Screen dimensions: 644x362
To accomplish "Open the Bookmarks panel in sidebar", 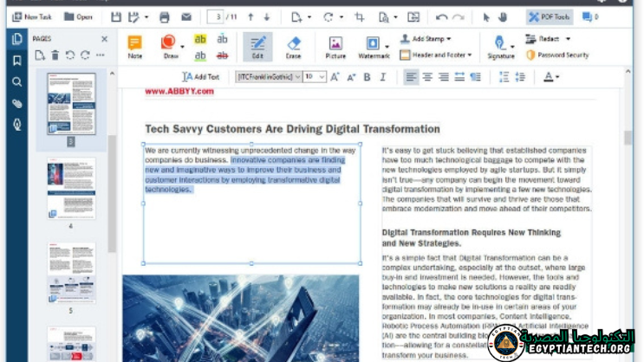I will 16,61.
